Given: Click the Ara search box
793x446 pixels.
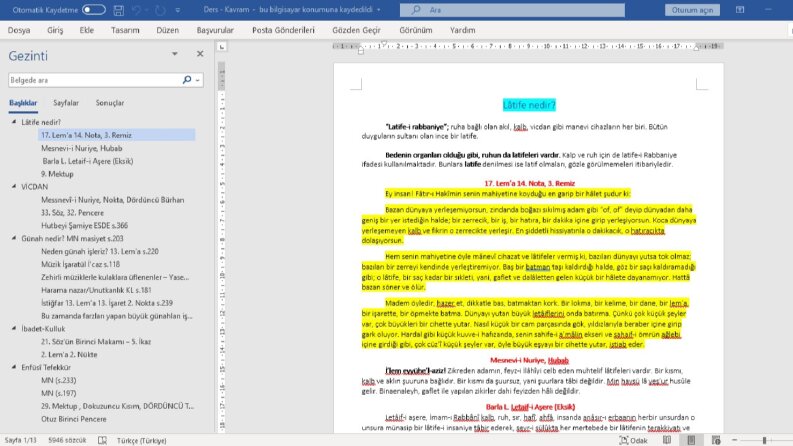Looking at the screenshot, I should coord(512,10).
